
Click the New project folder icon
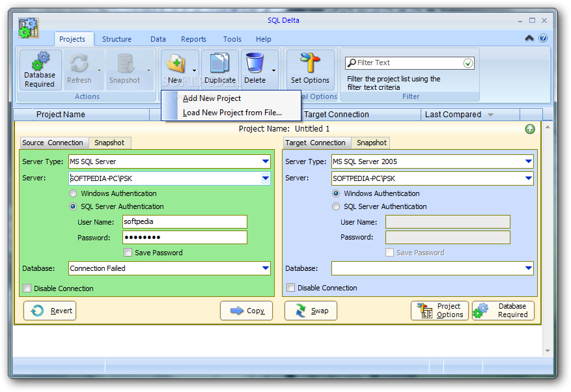176,63
